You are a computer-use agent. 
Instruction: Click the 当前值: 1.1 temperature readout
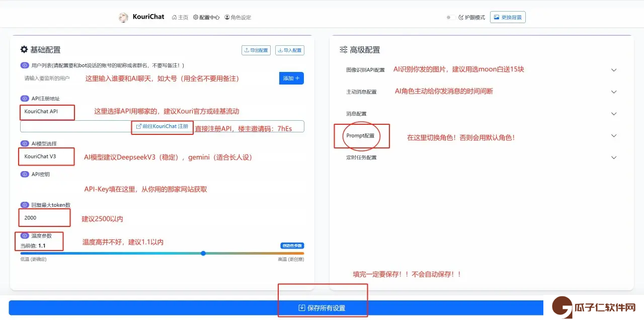click(x=33, y=246)
